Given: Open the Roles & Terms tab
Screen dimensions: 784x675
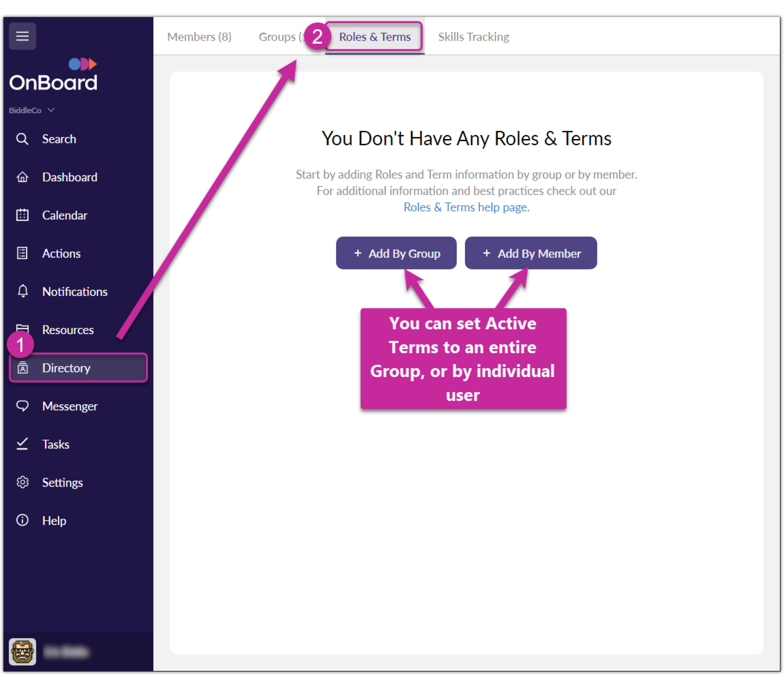Looking at the screenshot, I should click(374, 37).
